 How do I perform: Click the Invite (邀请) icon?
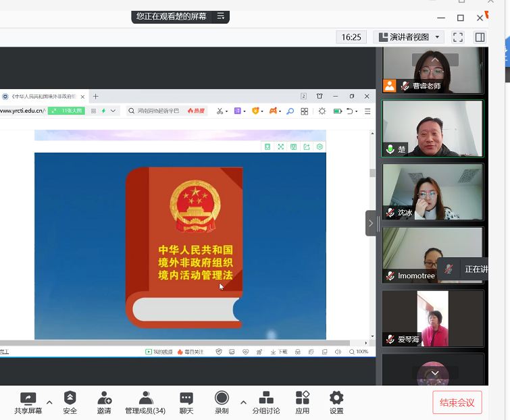104,402
